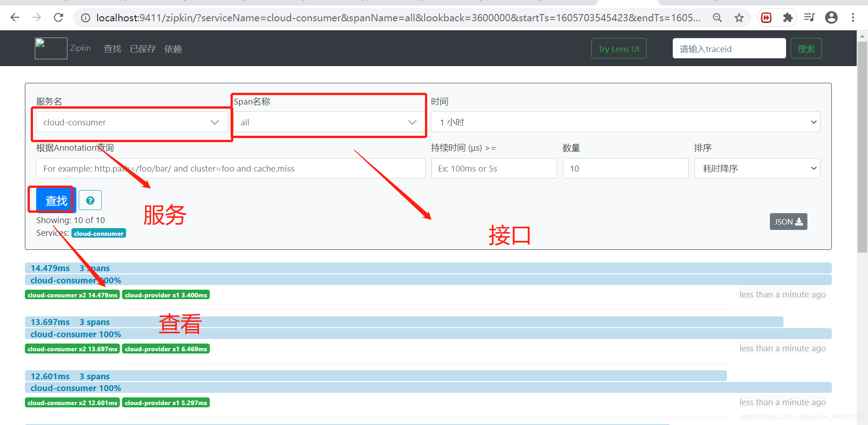Open the browser profile avatar
Screen dimensions: 868x425
pos(831,18)
